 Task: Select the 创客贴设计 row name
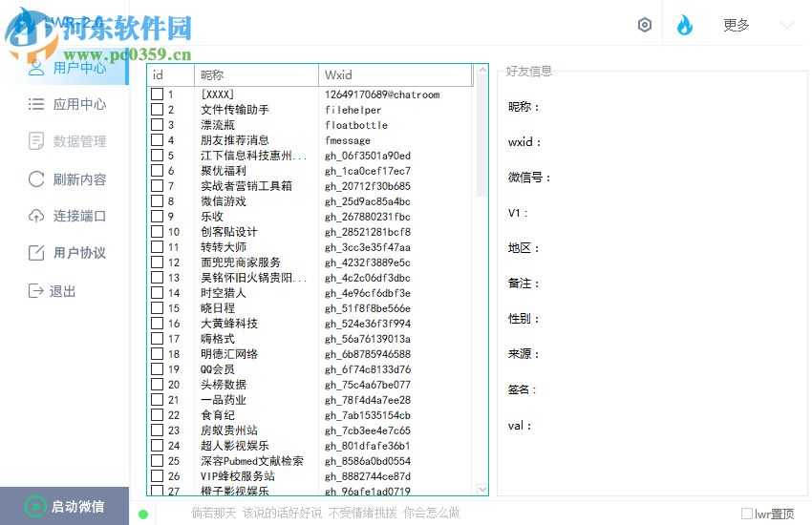click(x=229, y=232)
